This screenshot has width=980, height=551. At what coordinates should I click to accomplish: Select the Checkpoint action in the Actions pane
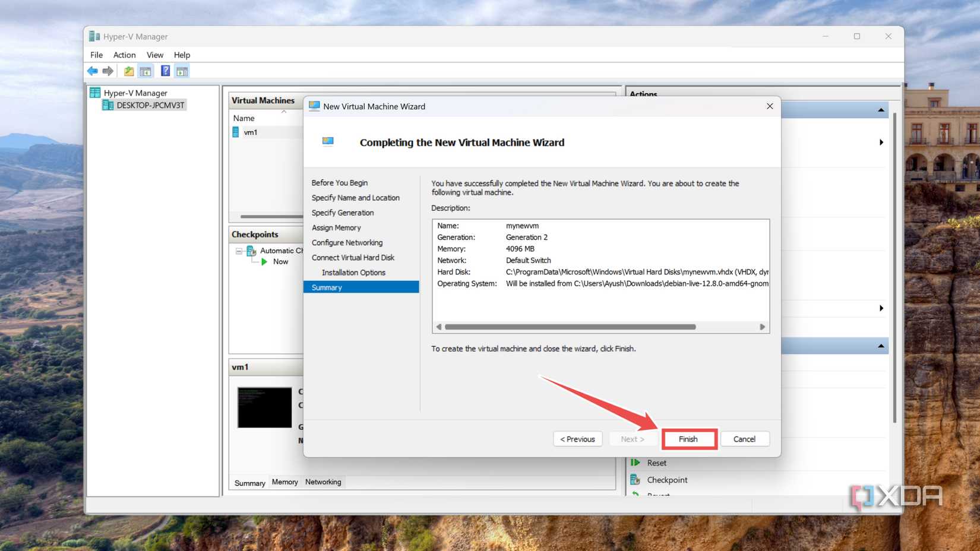667,480
